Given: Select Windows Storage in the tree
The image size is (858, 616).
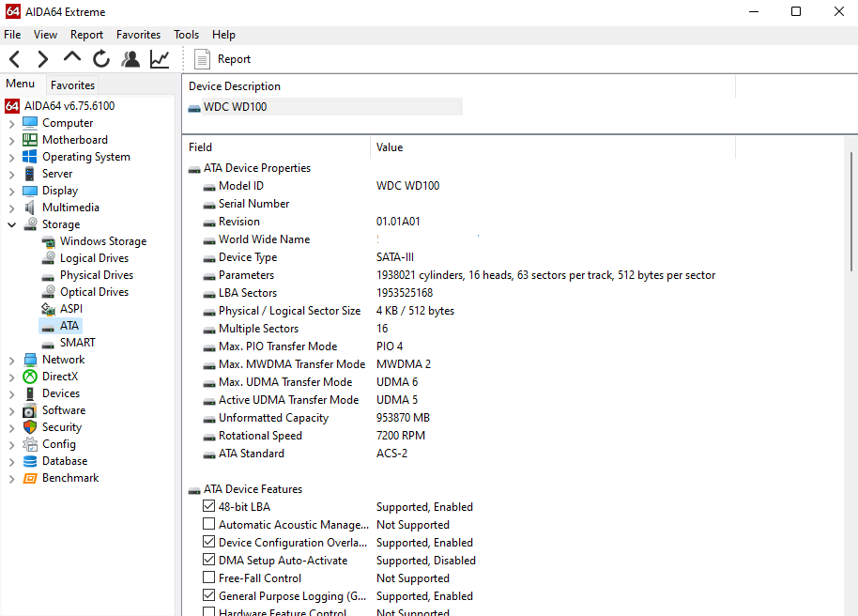Looking at the screenshot, I should tap(103, 241).
